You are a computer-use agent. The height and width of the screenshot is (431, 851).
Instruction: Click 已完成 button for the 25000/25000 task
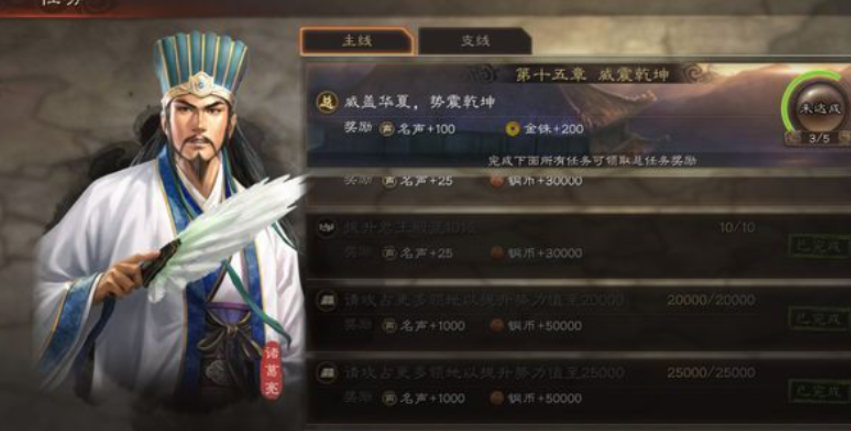[x=820, y=391]
